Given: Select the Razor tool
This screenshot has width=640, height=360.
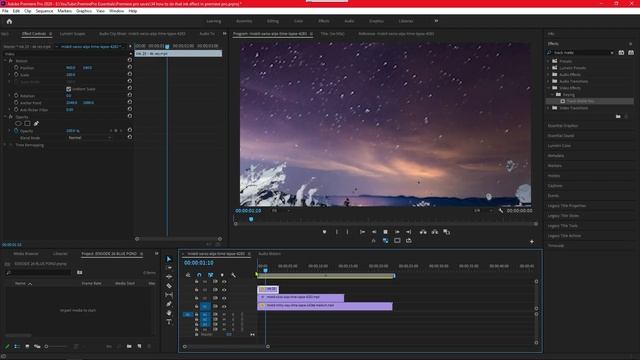Looking at the screenshot, I should (169, 286).
